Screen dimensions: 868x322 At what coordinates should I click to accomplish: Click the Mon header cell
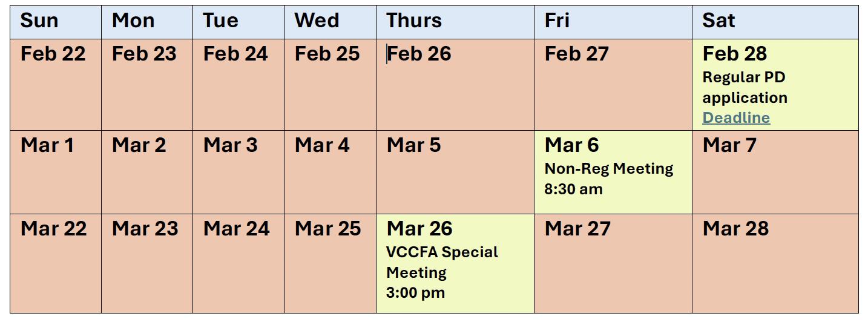pyautogui.click(x=147, y=22)
